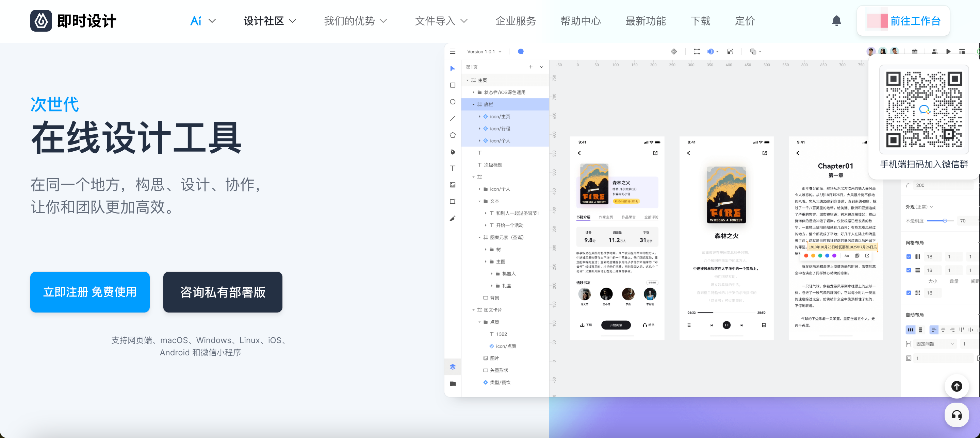Click the play prototype button

[948, 51]
